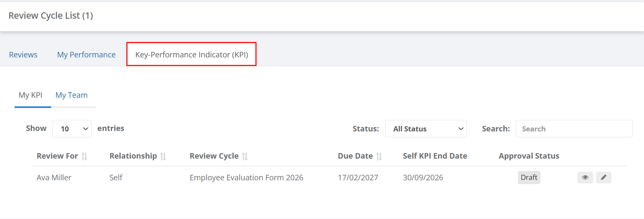
Task: Open the My Team sub-tab
Action: [72, 95]
